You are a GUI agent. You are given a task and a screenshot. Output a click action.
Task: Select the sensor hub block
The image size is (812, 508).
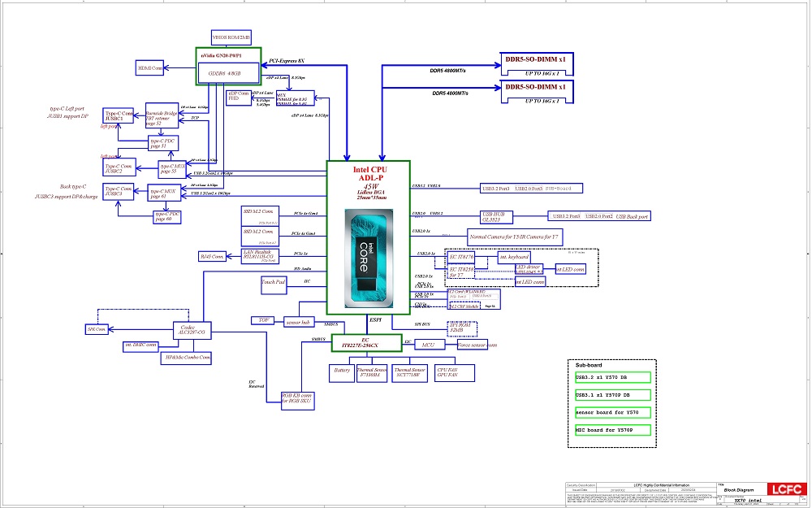(x=299, y=323)
